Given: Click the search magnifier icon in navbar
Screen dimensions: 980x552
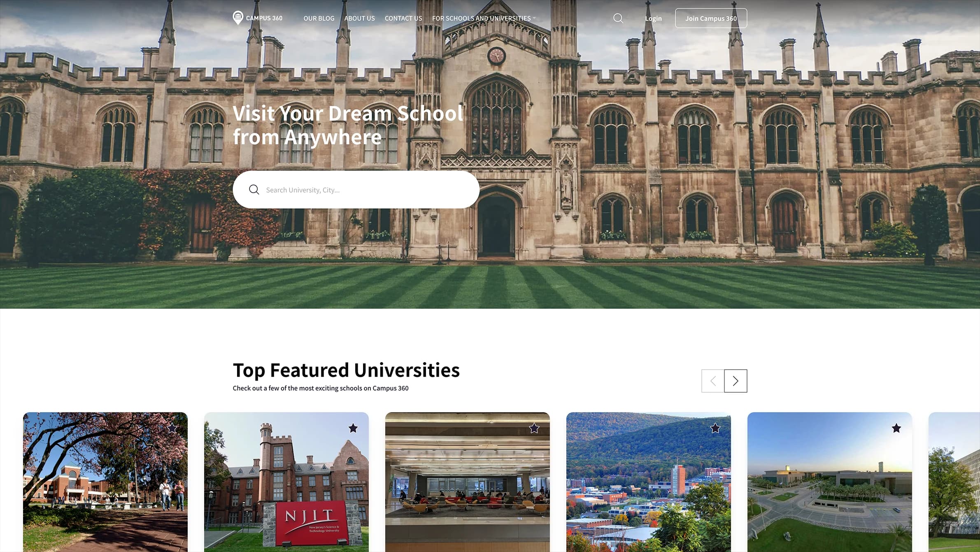Looking at the screenshot, I should click(618, 18).
